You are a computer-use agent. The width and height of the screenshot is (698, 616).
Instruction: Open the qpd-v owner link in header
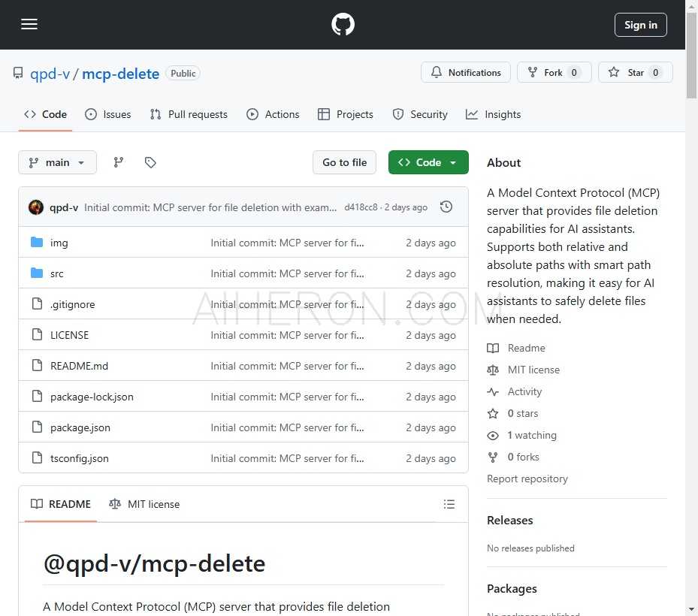point(50,74)
